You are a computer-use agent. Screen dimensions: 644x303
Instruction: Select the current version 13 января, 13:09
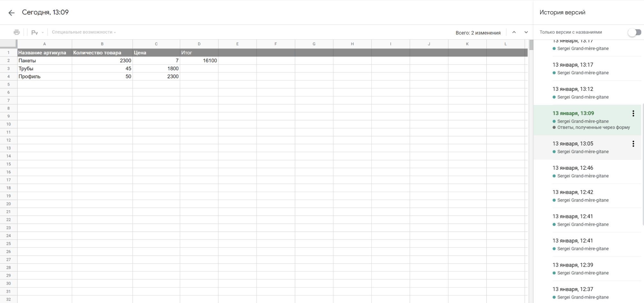click(587, 120)
